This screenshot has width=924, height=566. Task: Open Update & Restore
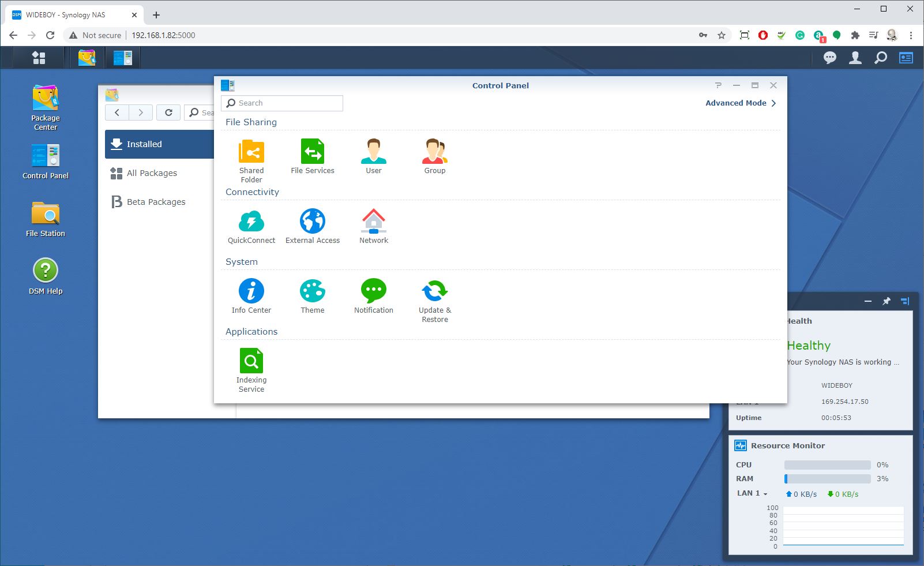point(435,301)
